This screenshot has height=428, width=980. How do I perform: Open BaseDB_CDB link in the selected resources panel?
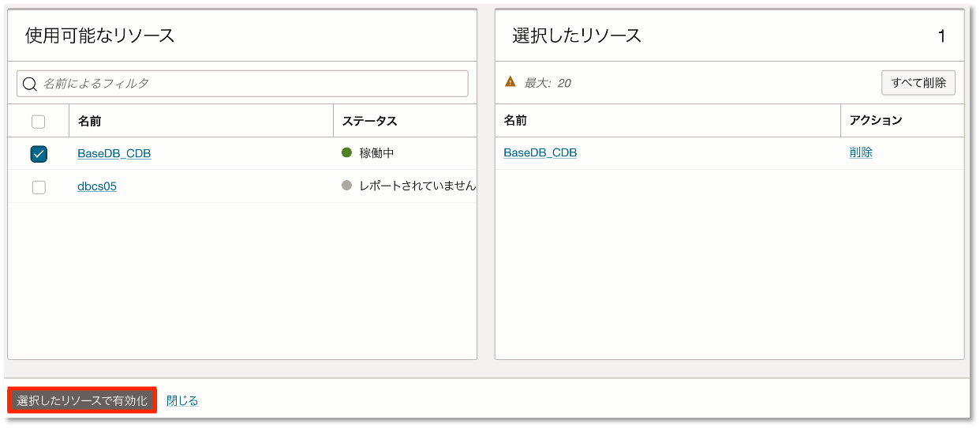pos(540,153)
